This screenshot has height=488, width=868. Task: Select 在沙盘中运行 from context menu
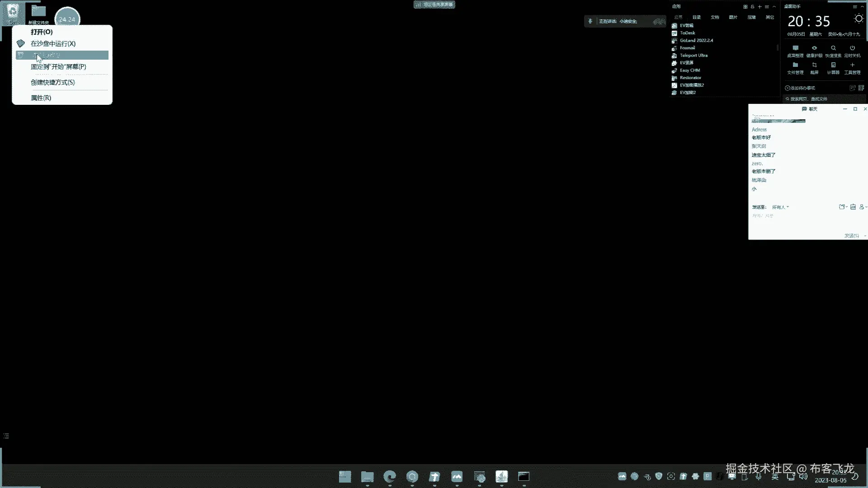pos(53,44)
